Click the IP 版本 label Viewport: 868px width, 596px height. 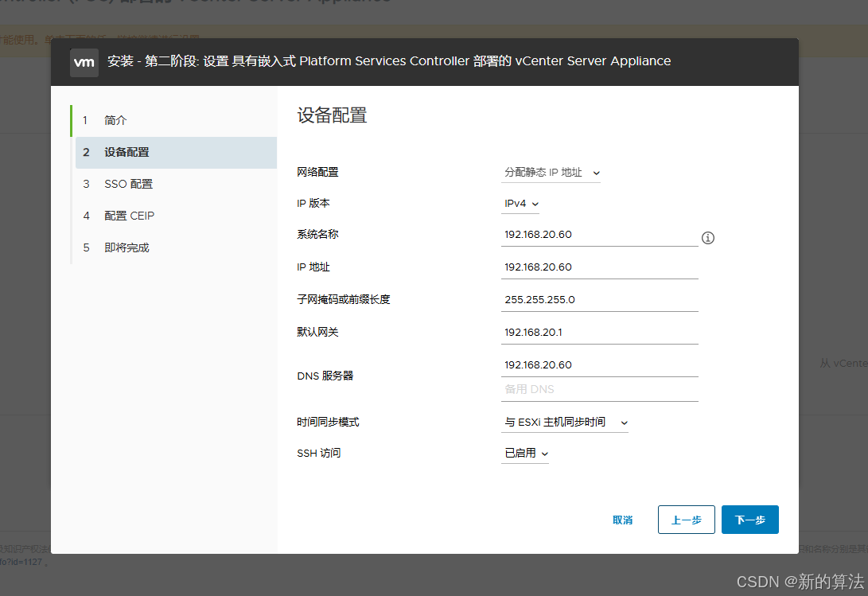tap(313, 203)
